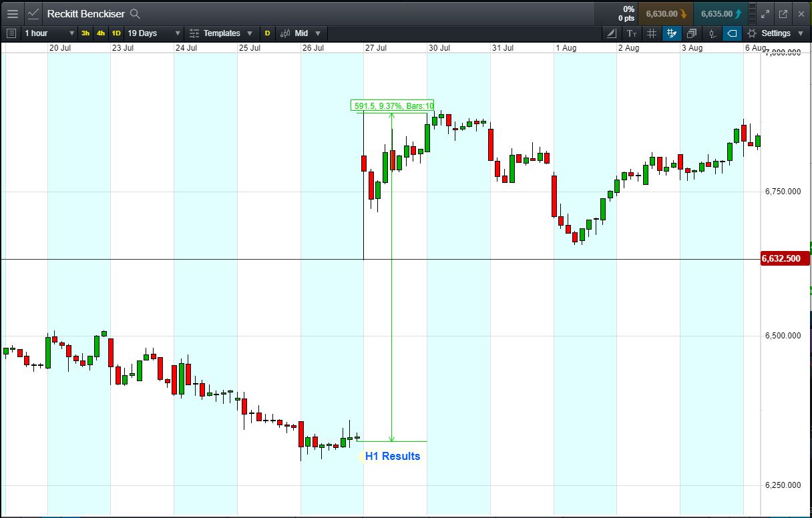Toggle the price label tag button
This screenshot has height=518, width=812.
coord(732,33)
